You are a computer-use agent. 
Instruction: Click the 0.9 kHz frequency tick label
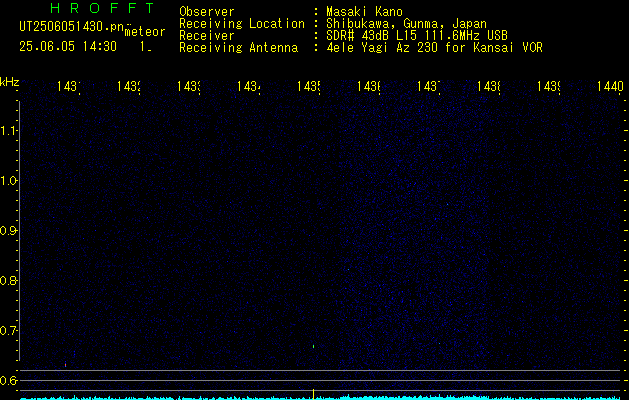pyautogui.click(x=8, y=231)
